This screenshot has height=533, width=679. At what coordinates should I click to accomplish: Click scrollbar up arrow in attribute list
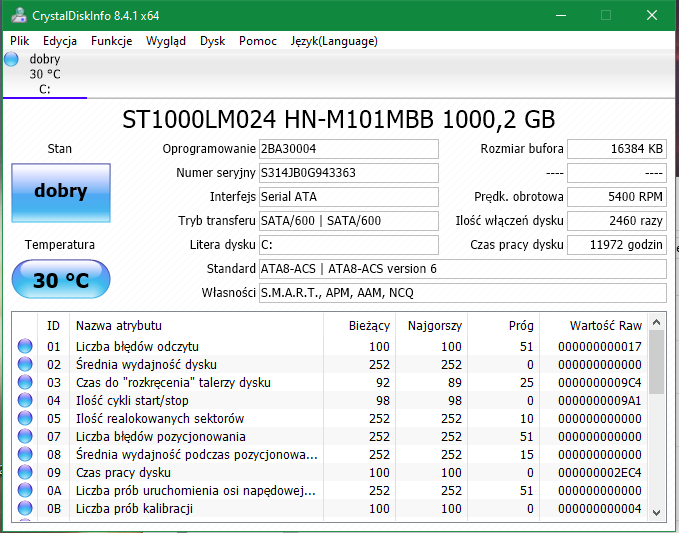[656, 322]
